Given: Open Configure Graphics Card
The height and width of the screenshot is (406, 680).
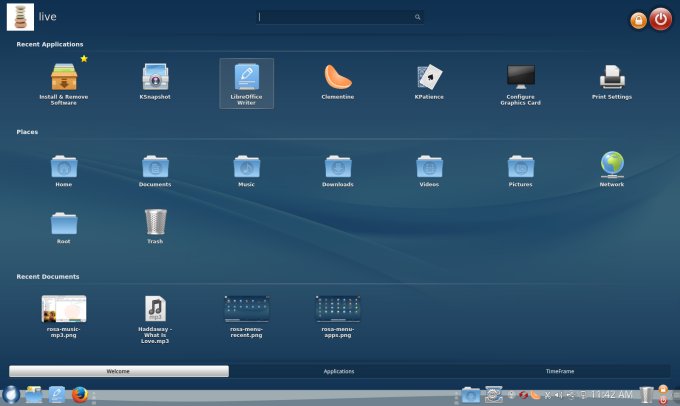Looking at the screenshot, I should click(521, 78).
